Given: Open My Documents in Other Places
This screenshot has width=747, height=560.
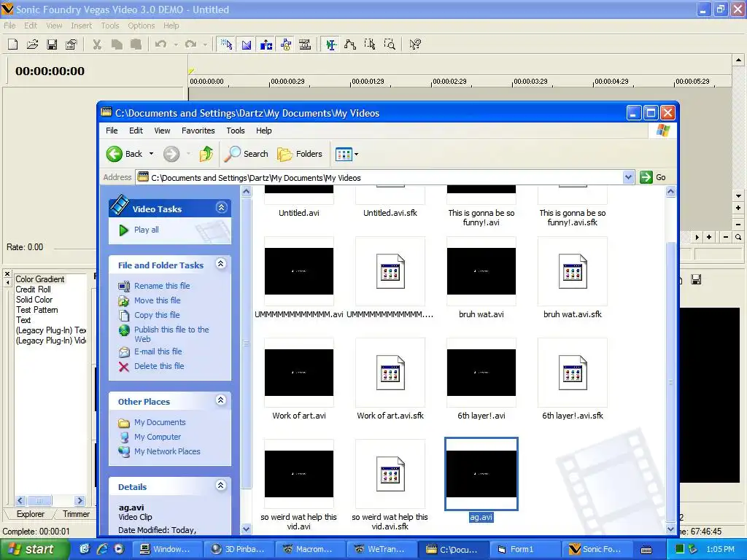Looking at the screenshot, I should point(160,422).
